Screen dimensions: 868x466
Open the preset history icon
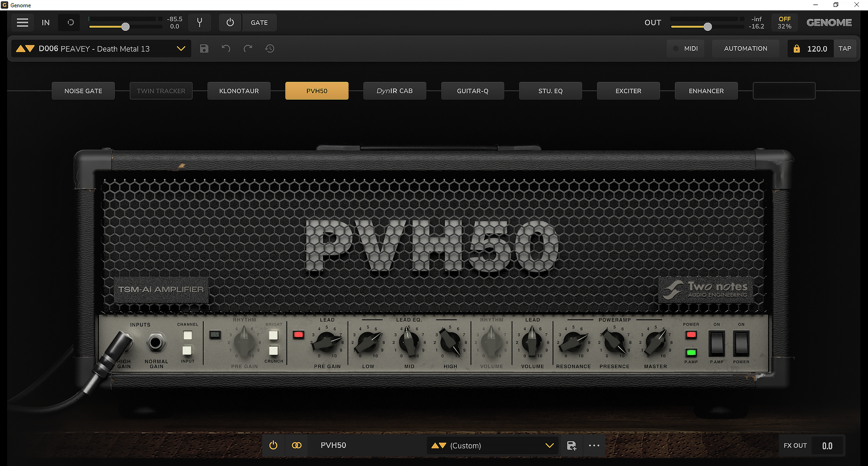pyautogui.click(x=270, y=48)
